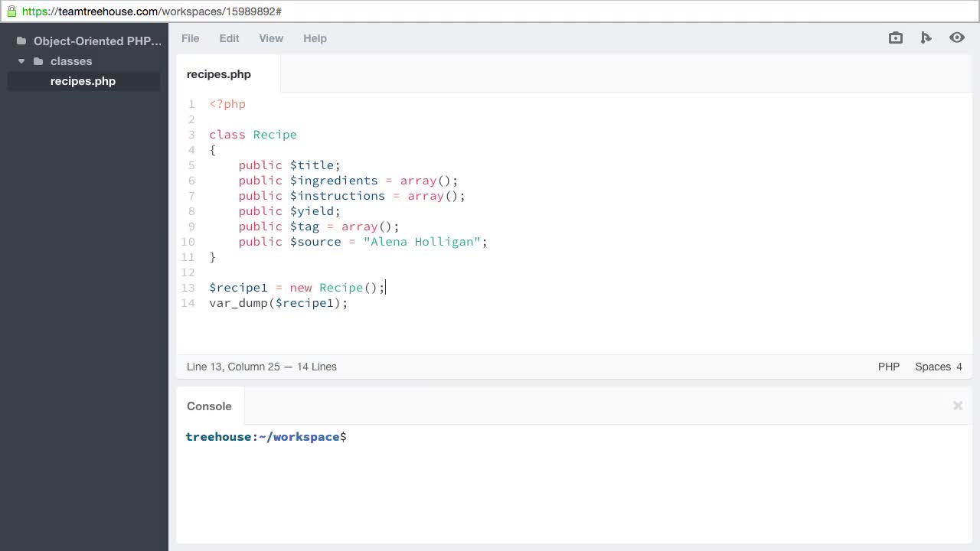Select the classes folder in sidebar
This screenshot has height=551, width=980.
[71, 61]
